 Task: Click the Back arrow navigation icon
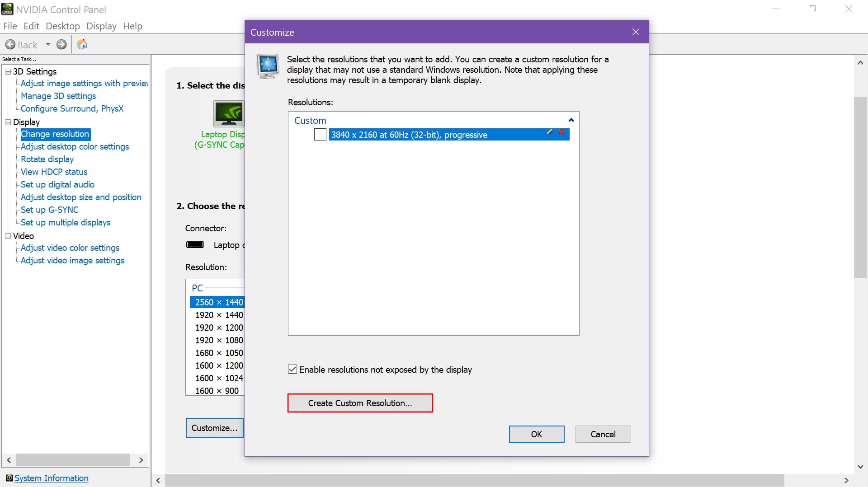pyautogui.click(x=10, y=44)
